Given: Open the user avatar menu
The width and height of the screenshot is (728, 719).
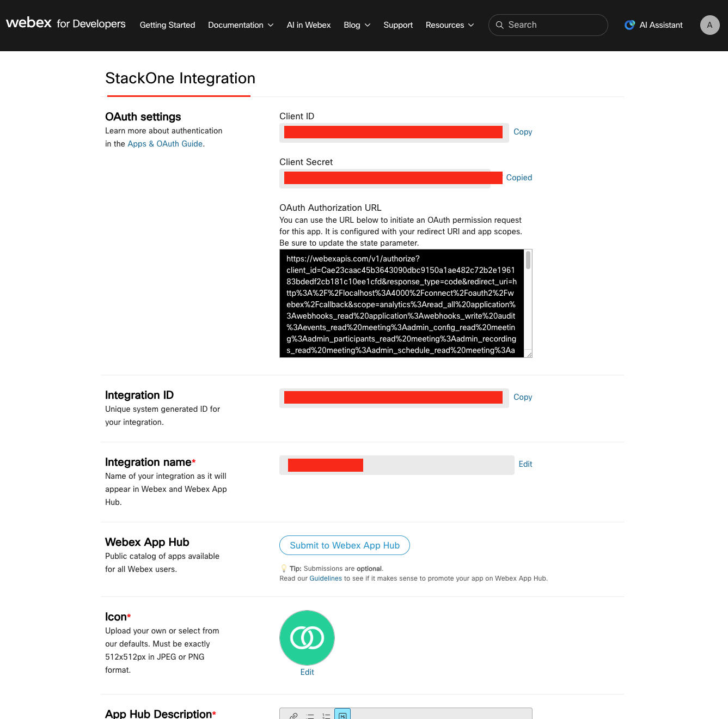Looking at the screenshot, I should click(709, 25).
